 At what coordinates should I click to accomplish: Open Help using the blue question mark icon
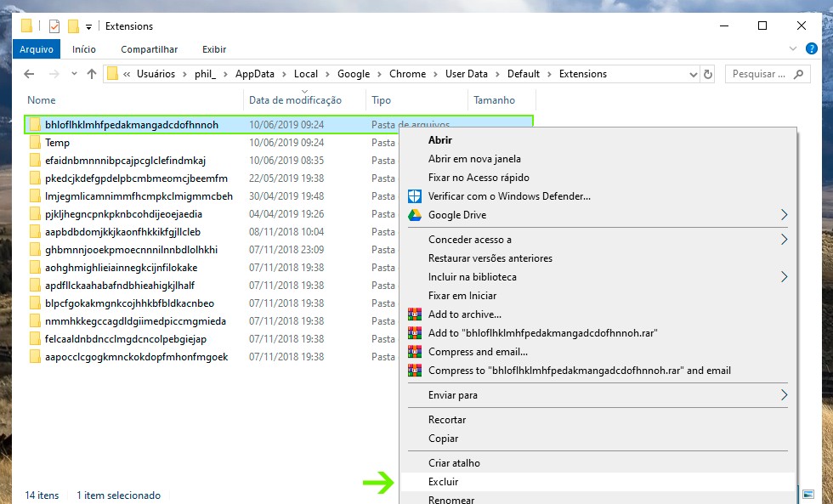(x=814, y=49)
